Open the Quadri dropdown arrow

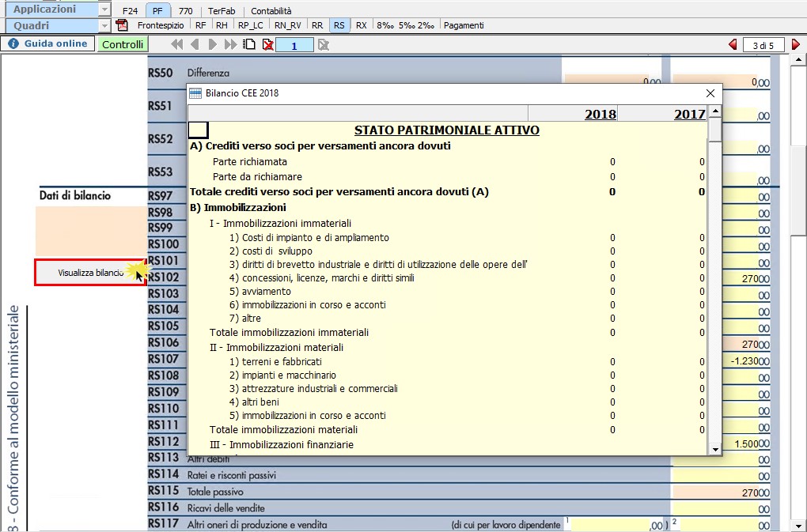(x=104, y=26)
